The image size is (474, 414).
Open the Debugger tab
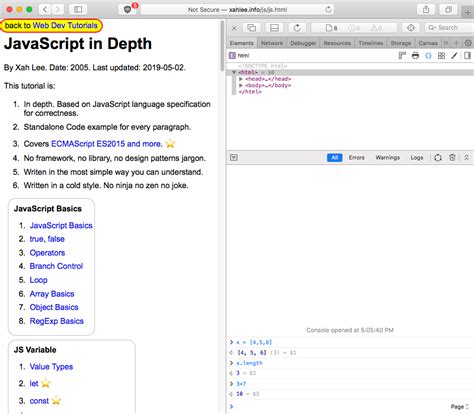point(303,43)
